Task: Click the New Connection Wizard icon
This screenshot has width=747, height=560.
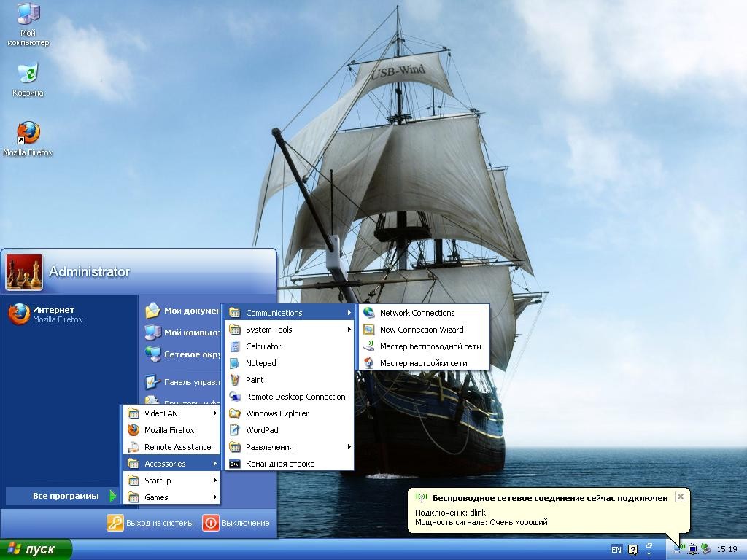Action: pos(368,330)
